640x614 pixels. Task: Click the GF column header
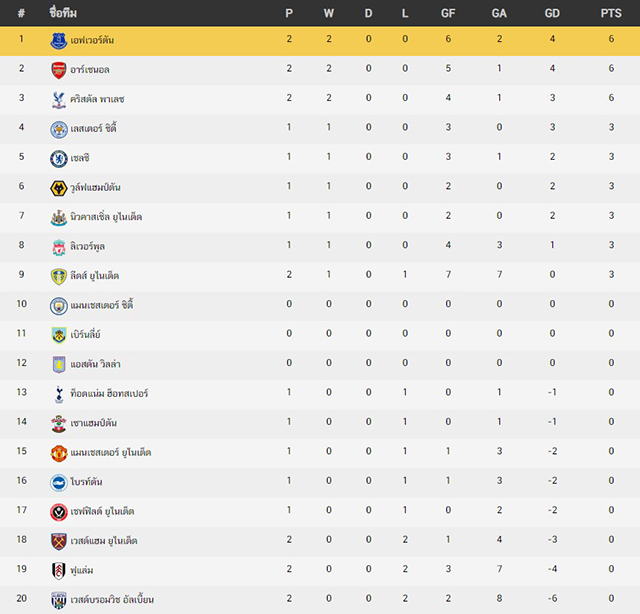tap(448, 13)
